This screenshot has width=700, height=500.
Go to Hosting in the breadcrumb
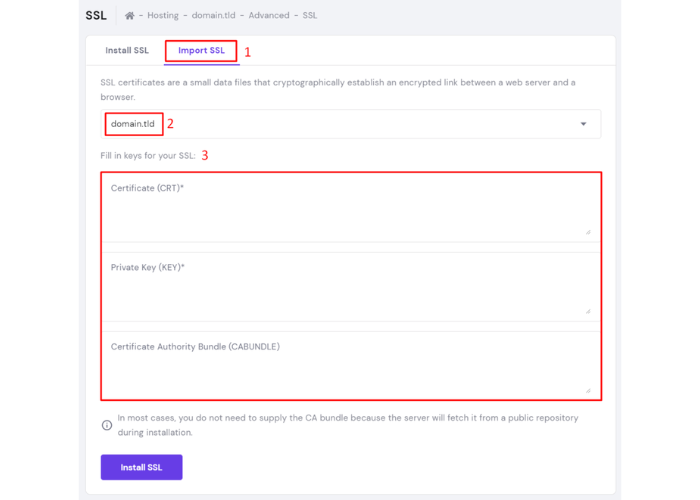pyautogui.click(x=163, y=16)
